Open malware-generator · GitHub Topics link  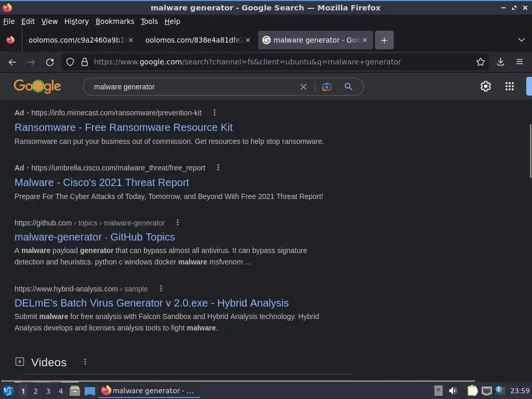95,237
